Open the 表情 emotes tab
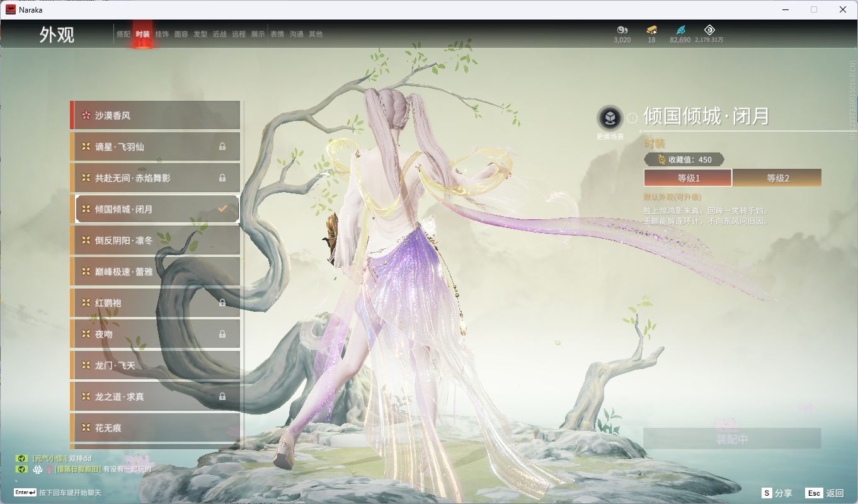858x504 pixels. click(x=277, y=34)
